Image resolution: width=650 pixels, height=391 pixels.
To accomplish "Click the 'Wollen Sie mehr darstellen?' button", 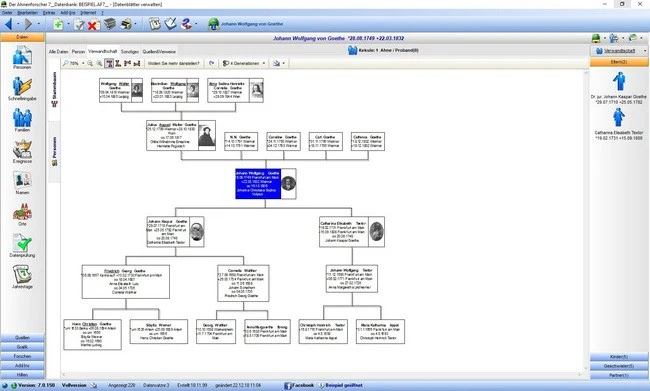I will 174,63.
